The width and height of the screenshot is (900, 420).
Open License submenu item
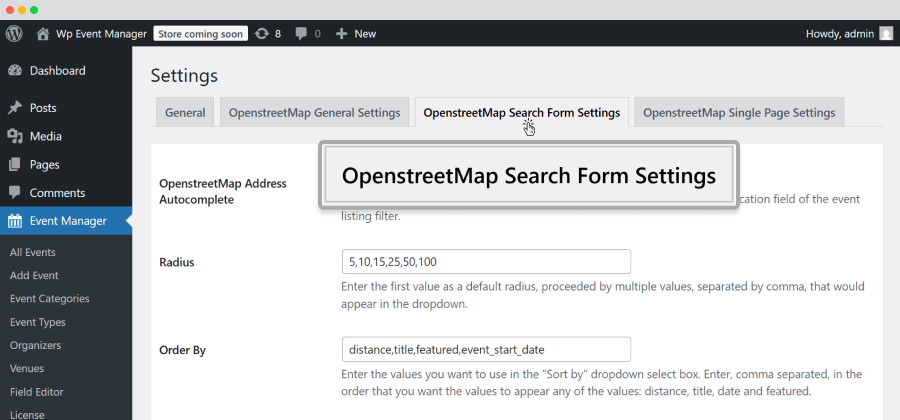(27, 415)
